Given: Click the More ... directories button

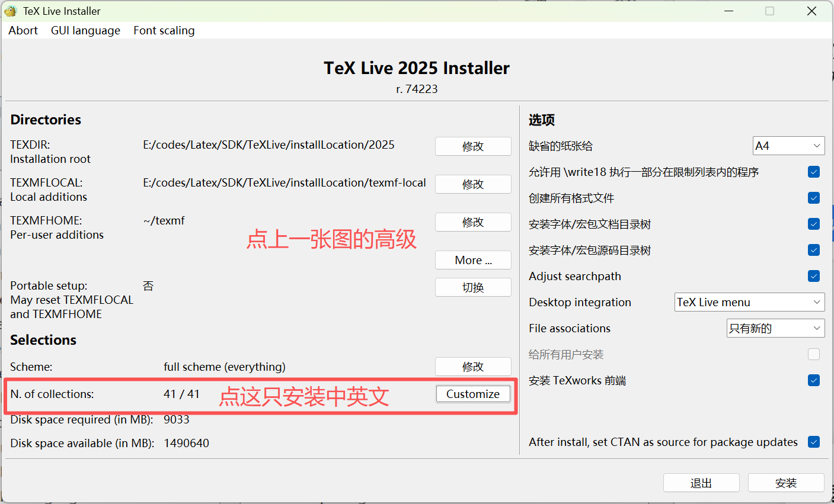Looking at the screenshot, I should (472, 260).
